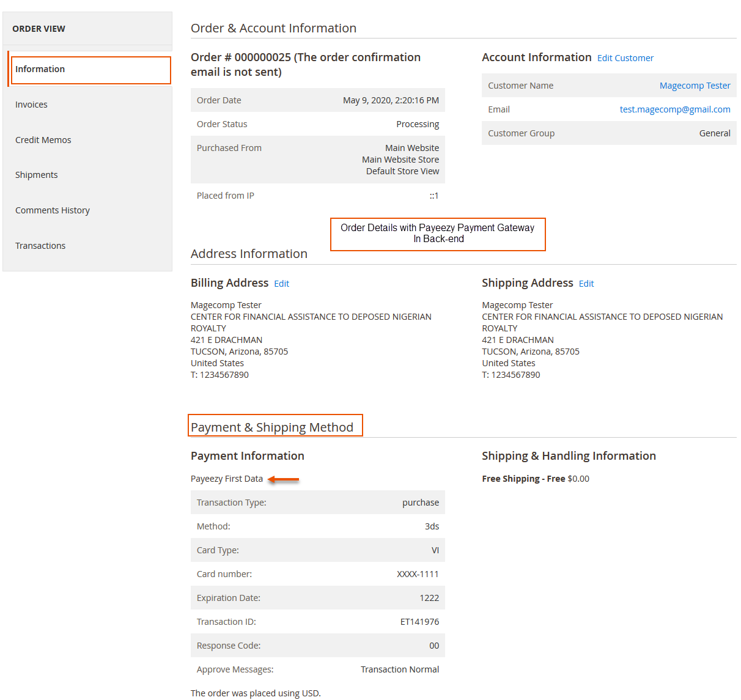Click Edit Customer link
The height and width of the screenshot is (700, 741).
625,57
